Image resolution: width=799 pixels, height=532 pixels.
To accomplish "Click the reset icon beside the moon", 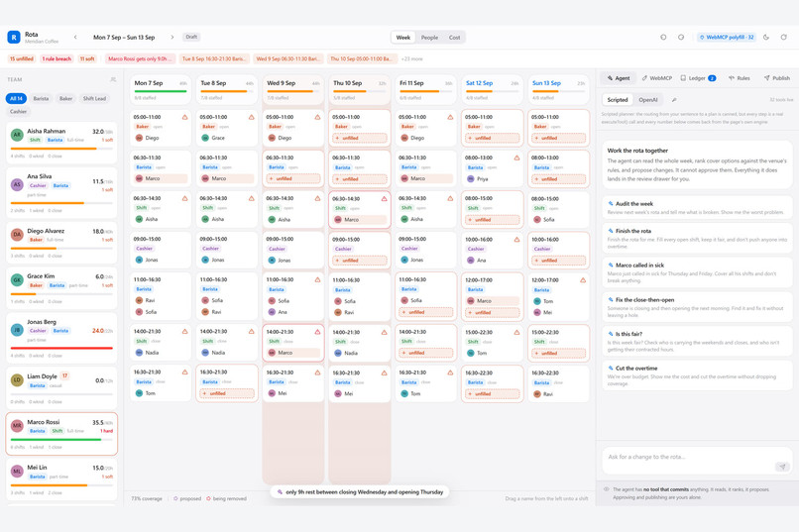I will tap(784, 38).
